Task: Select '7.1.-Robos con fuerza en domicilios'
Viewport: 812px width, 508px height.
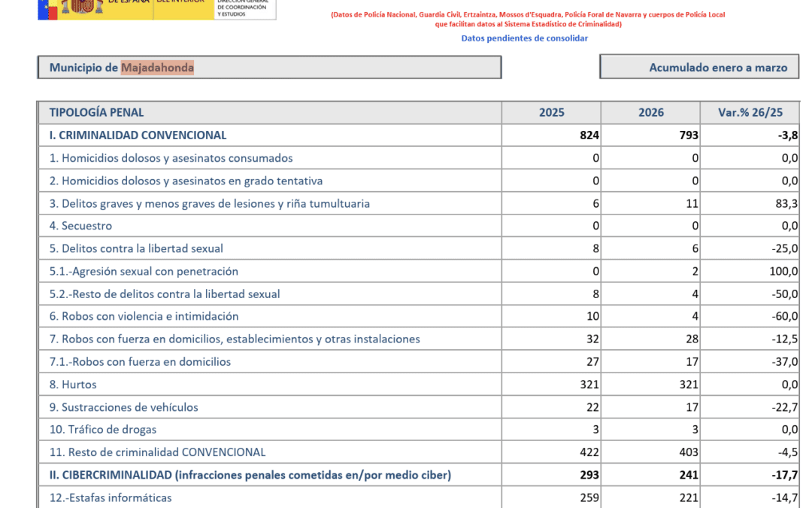Action: [140, 362]
